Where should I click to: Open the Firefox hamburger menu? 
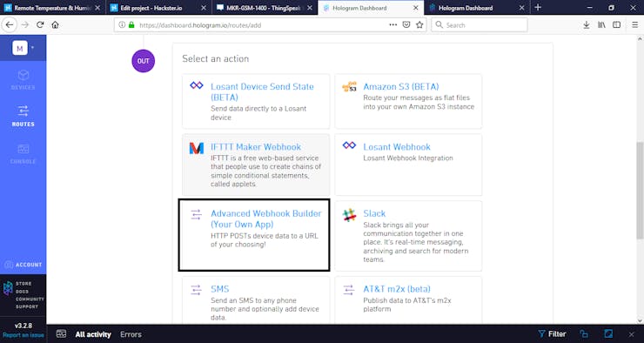click(635, 25)
